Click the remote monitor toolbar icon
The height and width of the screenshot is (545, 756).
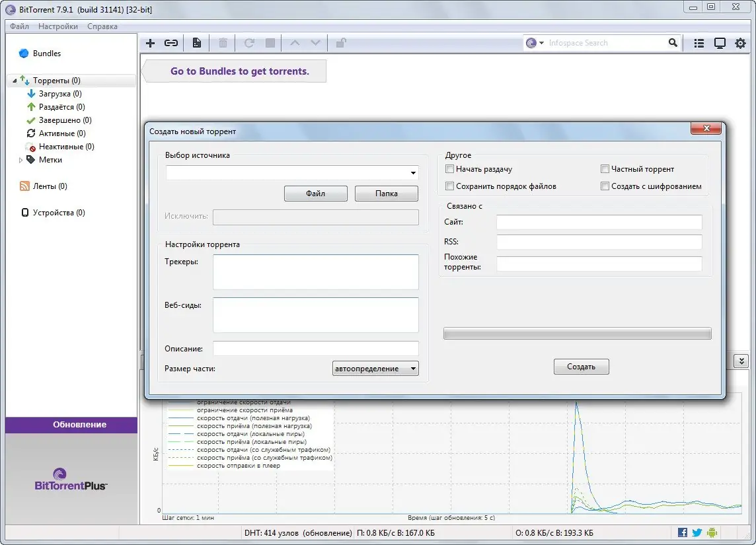(x=720, y=44)
